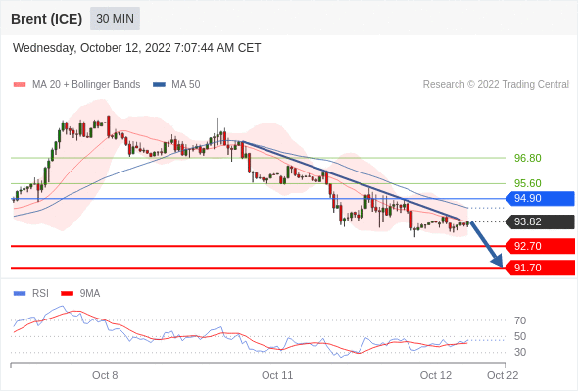The height and width of the screenshot is (392, 578).
Task: Click the Oct 12 date axis label
Action: pos(436,375)
